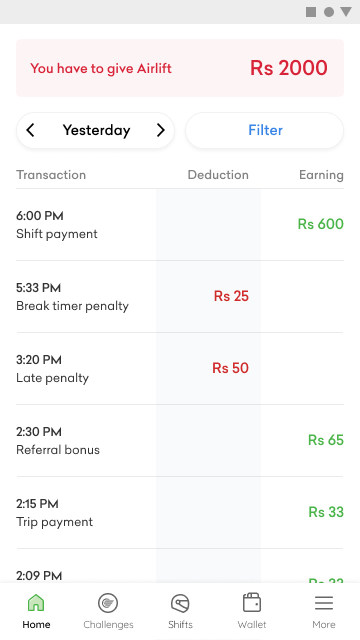The height and width of the screenshot is (640, 360).
Task: Click the Rs 600 earning amount
Action: coord(320,224)
